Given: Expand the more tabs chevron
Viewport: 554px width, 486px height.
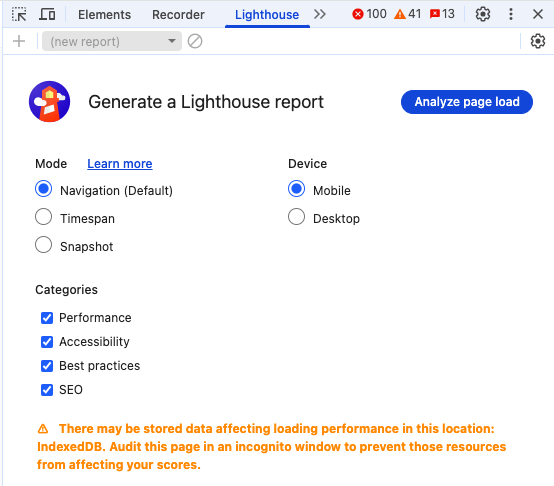Looking at the screenshot, I should [x=320, y=14].
